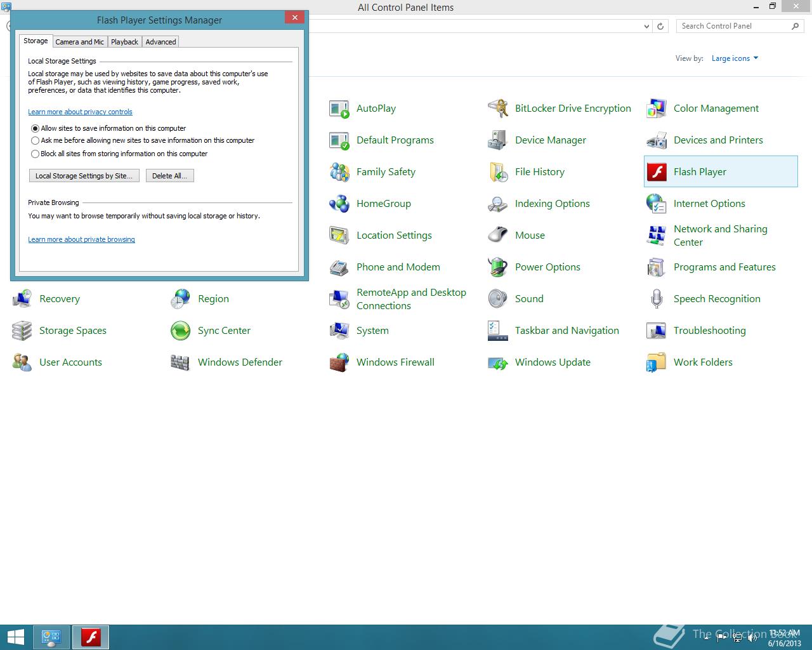This screenshot has height=650, width=812.
Task: Open the Location Settings icon
Action: (x=339, y=235)
